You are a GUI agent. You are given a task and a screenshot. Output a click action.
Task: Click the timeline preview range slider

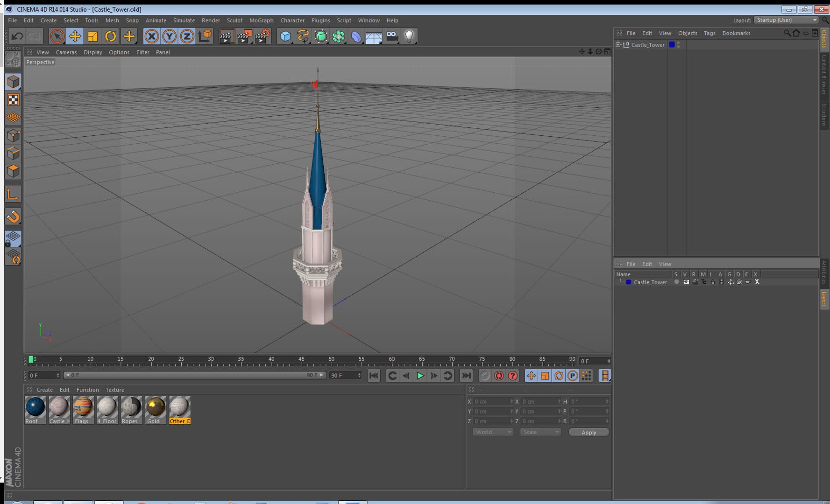pos(194,375)
